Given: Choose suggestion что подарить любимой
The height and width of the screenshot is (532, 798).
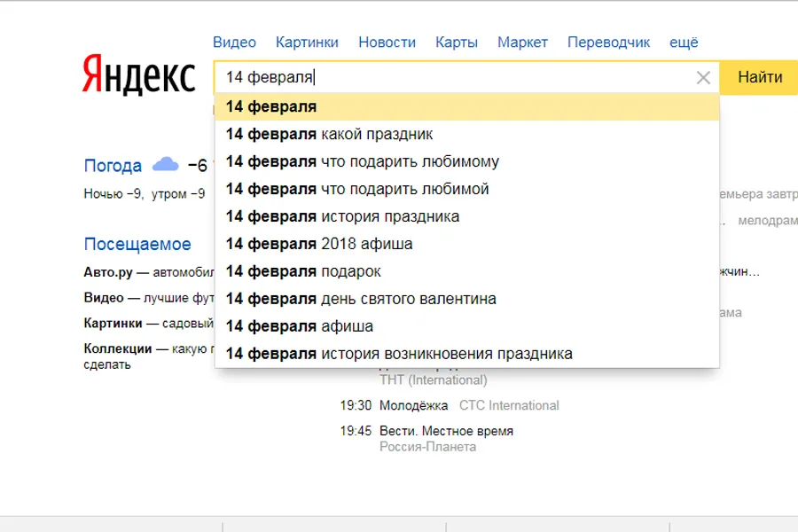Looking at the screenshot, I should tap(466, 190).
